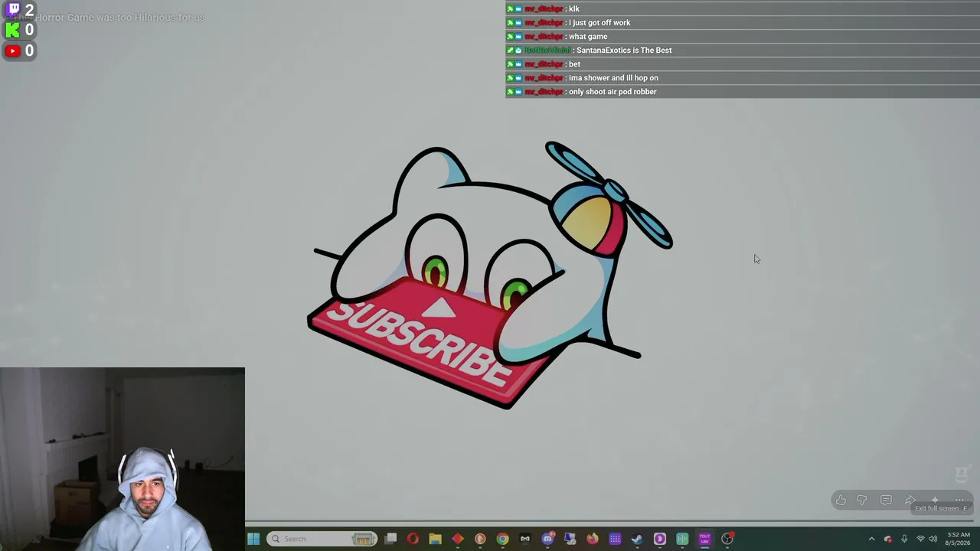Launch Opera from the taskbar
This screenshot has width=980, height=551.
[413, 539]
